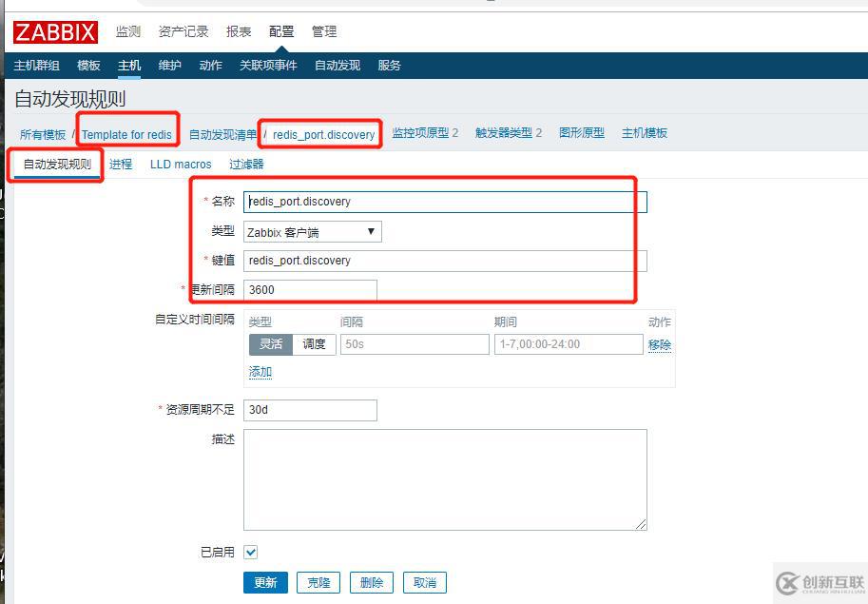Select 调度 interval type
The image size is (868, 604).
click(315, 344)
